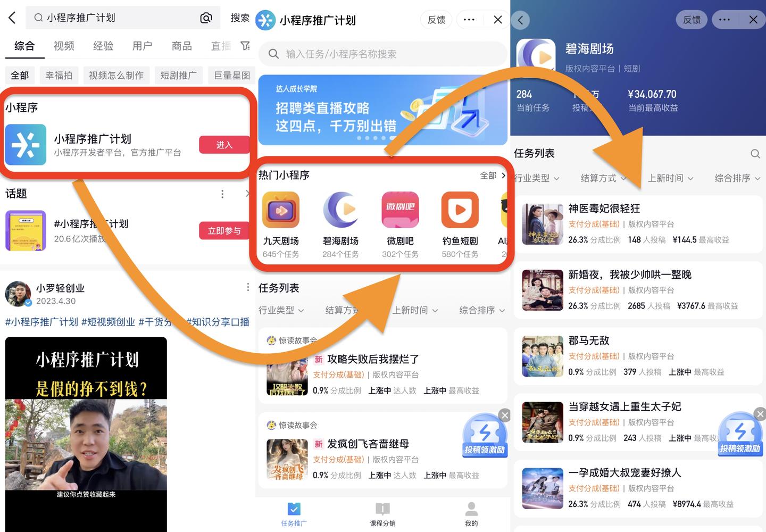Open the 九天剧场 mini program icon
Image resolution: width=766 pixels, height=532 pixels.
click(281, 210)
